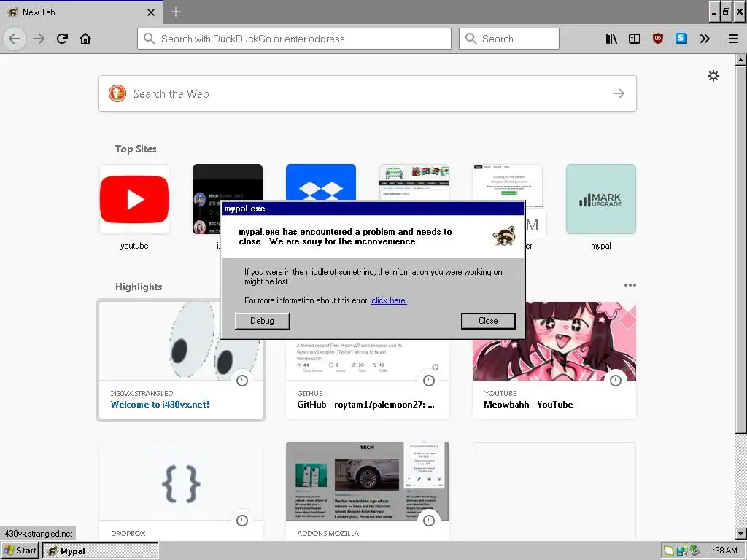Image resolution: width=747 pixels, height=560 pixels.
Task: Click the DuckDuckGo logo in search box
Action: (117, 93)
